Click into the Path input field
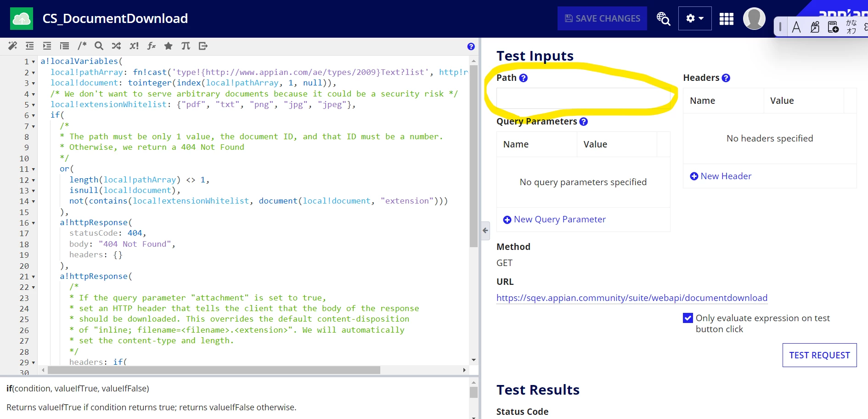868x419 pixels. 583,98
